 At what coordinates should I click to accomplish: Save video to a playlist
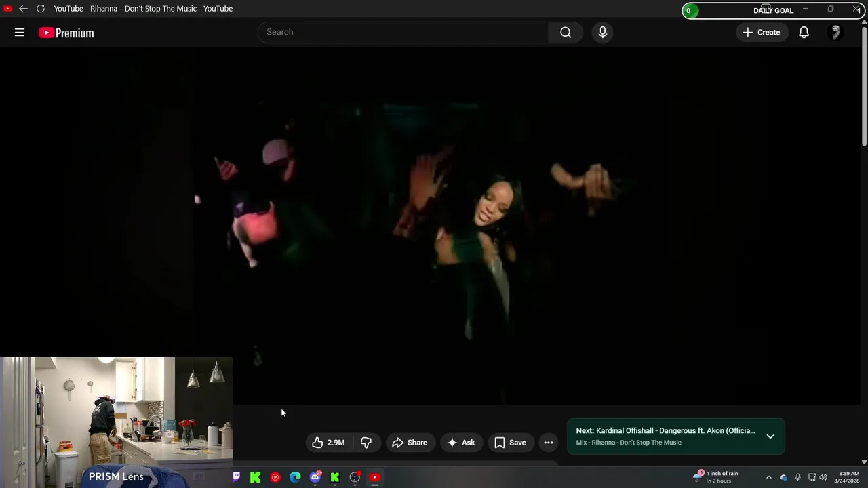[510, 443]
